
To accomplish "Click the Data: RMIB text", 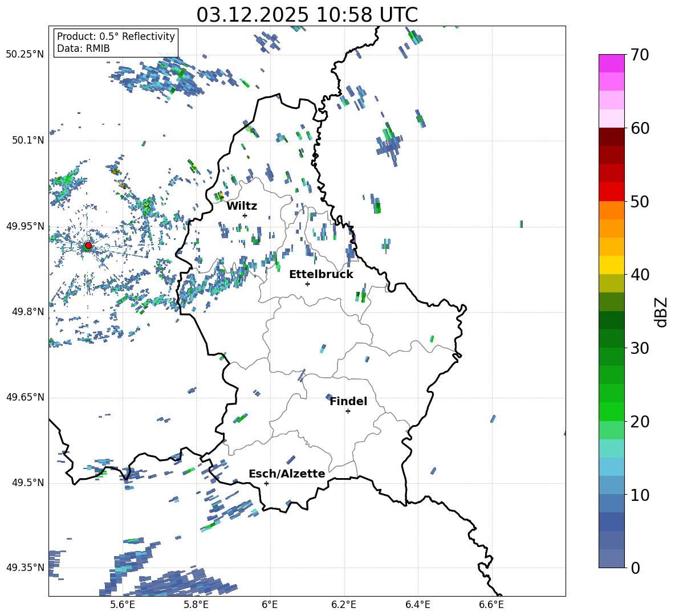I will tap(83, 48).
